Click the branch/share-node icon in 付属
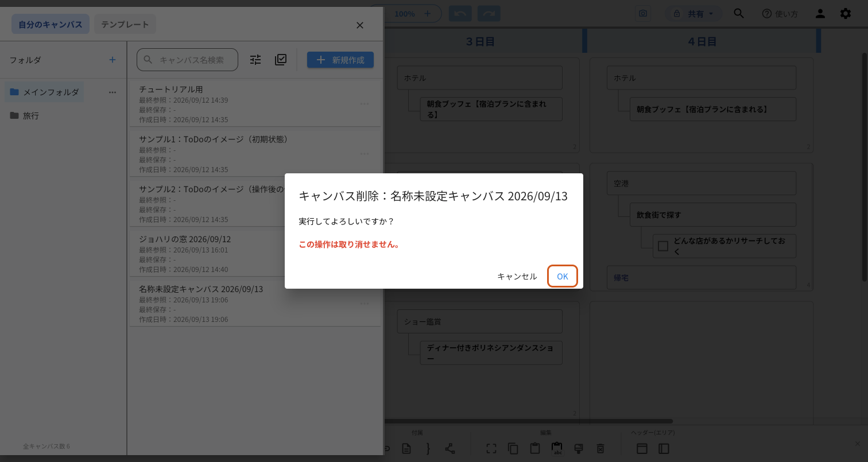The image size is (868, 462). 450,449
